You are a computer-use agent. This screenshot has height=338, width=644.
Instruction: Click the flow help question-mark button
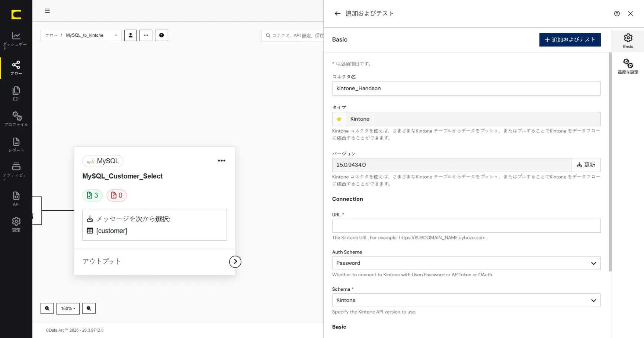coord(161,35)
